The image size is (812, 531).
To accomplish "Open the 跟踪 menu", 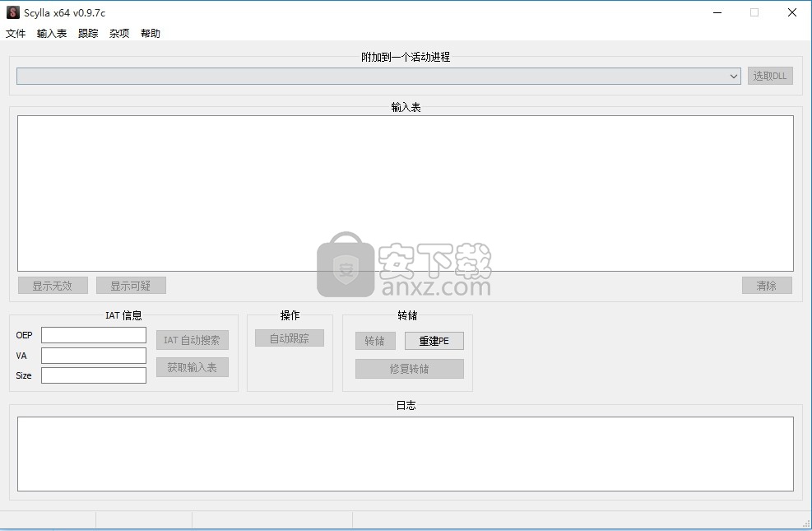I will pyautogui.click(x=88, y=33).
